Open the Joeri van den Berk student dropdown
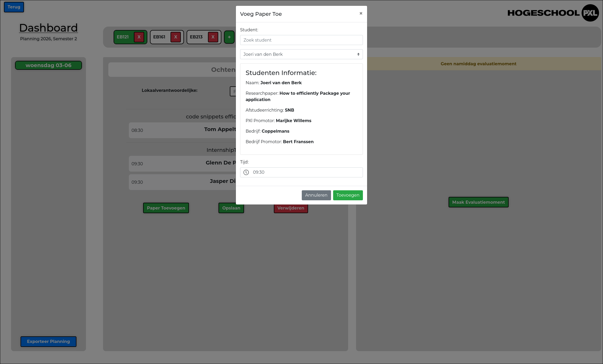Image resolution: width=603 pixels, height=364 pixels. pos(301,54)
